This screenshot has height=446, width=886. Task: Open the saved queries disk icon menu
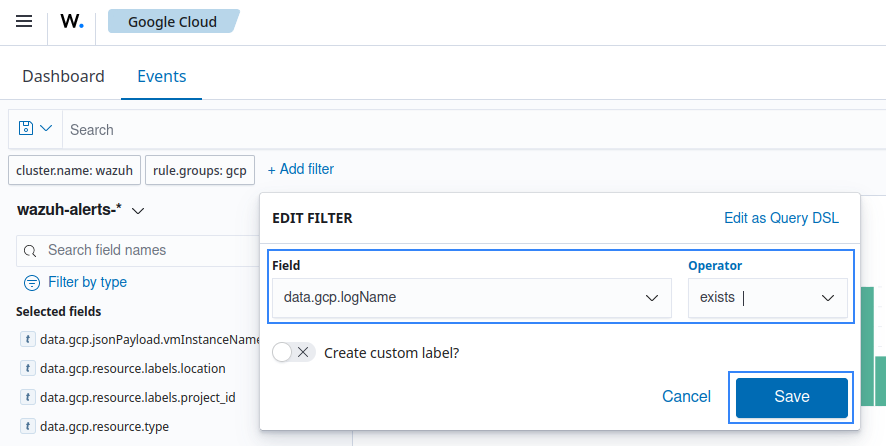tap(35, 129)
